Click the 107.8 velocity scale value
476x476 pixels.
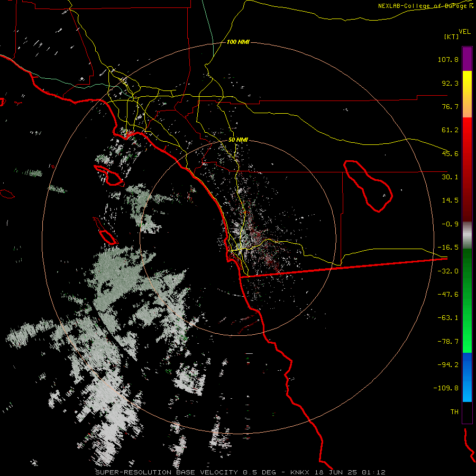coord(448,59)
